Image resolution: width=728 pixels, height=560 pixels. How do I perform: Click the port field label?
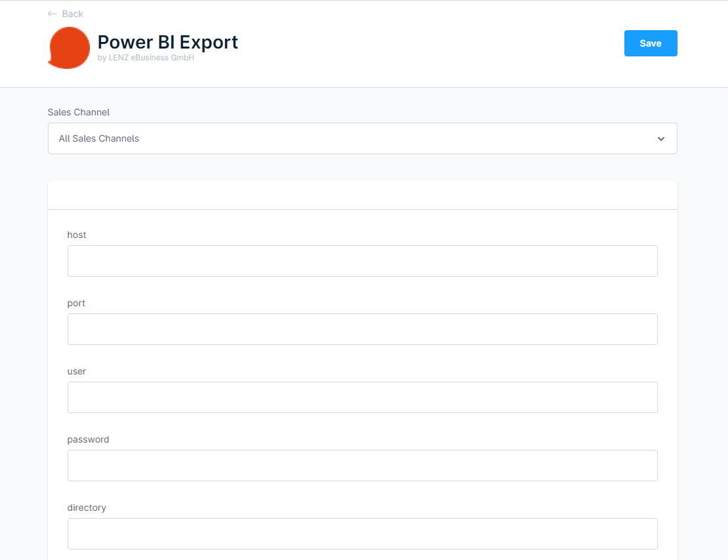[76, 303]
